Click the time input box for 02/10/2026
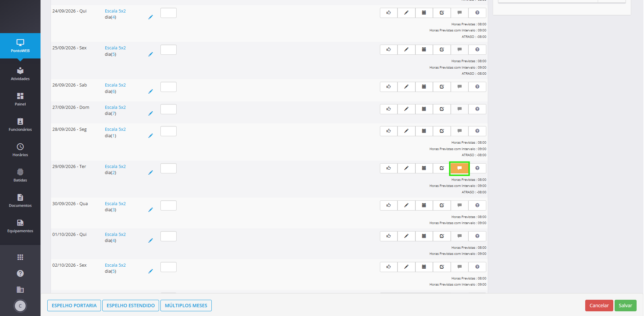 [x=169, y=267]
